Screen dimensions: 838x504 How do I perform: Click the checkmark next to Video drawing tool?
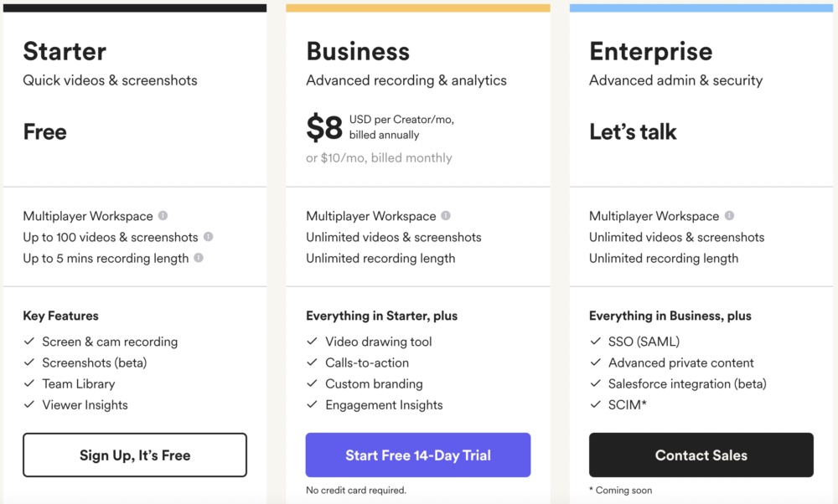tap(311, 342)
